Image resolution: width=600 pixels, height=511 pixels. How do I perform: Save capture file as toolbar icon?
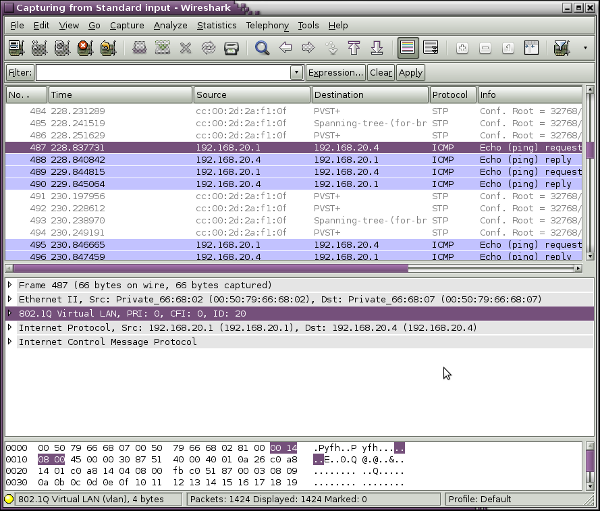(x=163, y=48)
